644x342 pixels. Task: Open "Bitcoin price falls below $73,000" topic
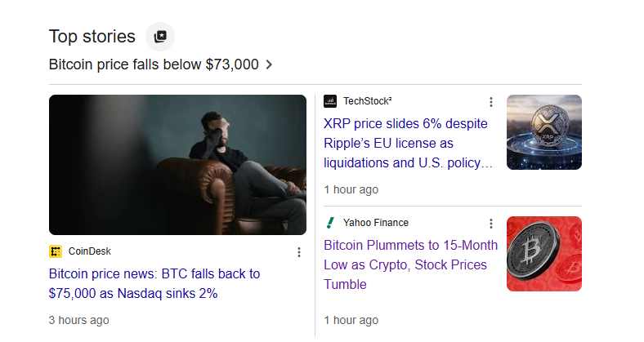click(154, 64)
